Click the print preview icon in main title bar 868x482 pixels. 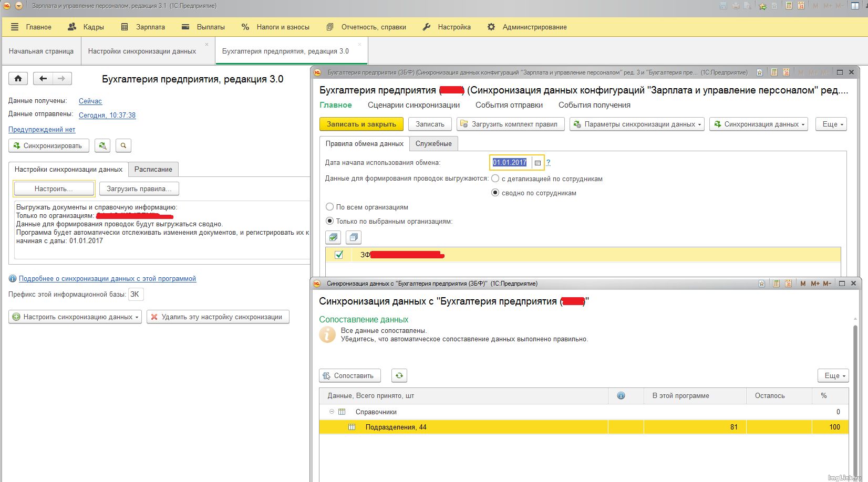[747, 6]
